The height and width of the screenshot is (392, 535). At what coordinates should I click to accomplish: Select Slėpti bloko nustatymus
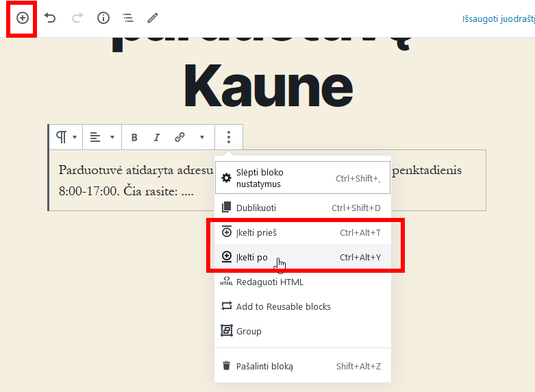[303, 178]
